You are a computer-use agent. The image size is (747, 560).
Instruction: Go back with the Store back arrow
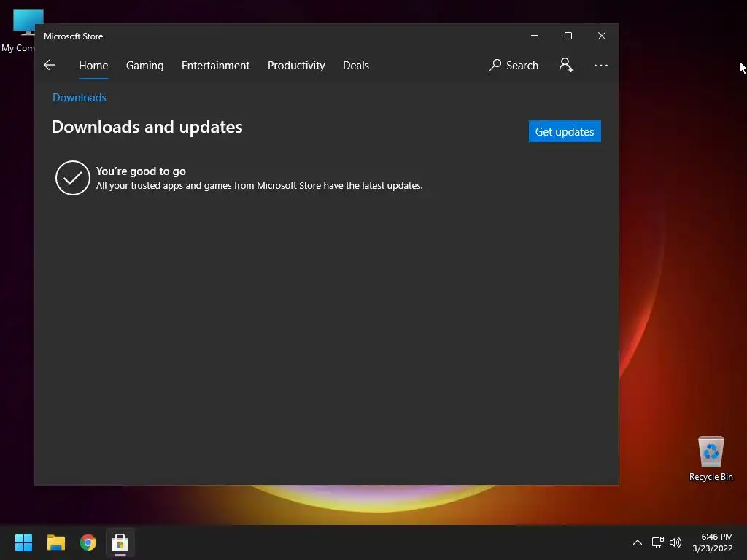(50, 65)
